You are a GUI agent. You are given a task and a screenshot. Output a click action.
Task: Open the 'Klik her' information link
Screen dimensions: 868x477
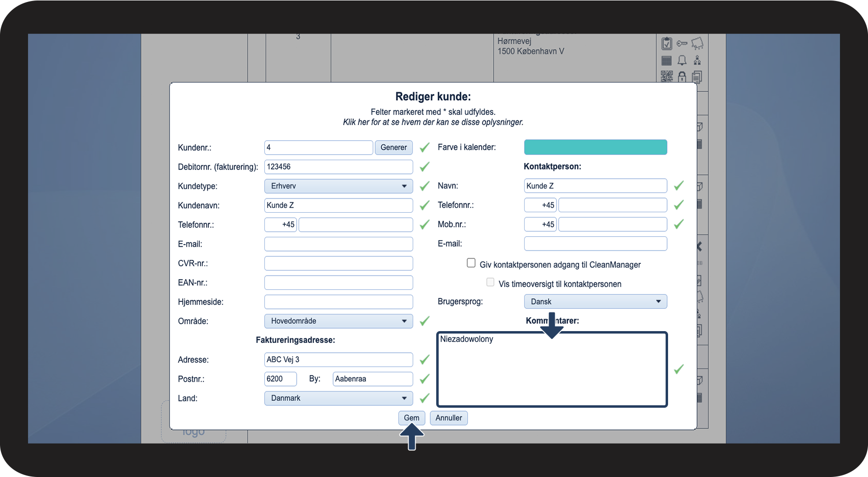(433, 122)
